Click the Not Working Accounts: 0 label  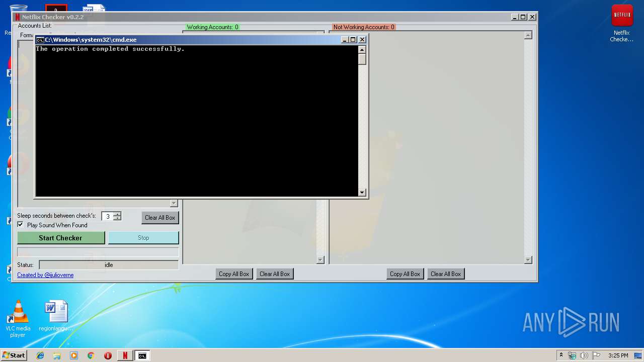coord(364,27)
